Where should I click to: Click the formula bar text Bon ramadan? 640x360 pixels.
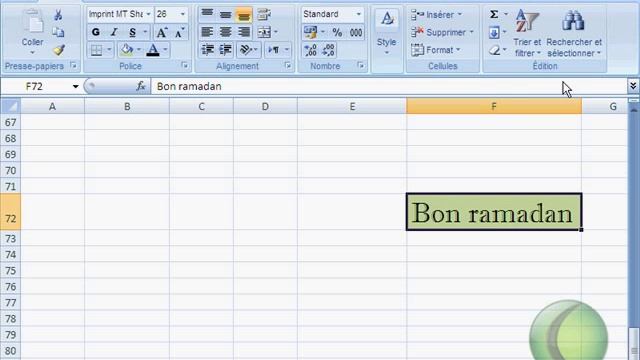pyautogui.click(x=189, y=87)
